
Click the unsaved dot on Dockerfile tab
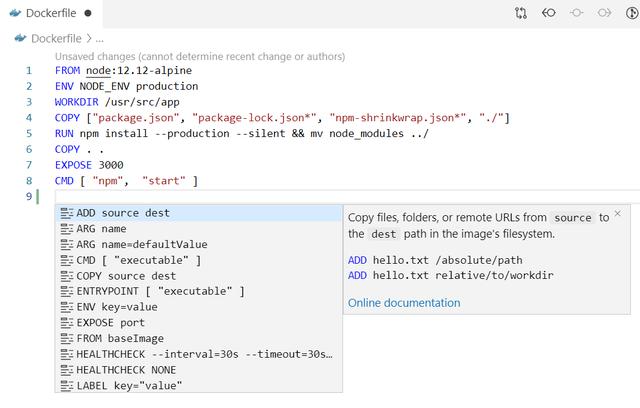[88, 14]
